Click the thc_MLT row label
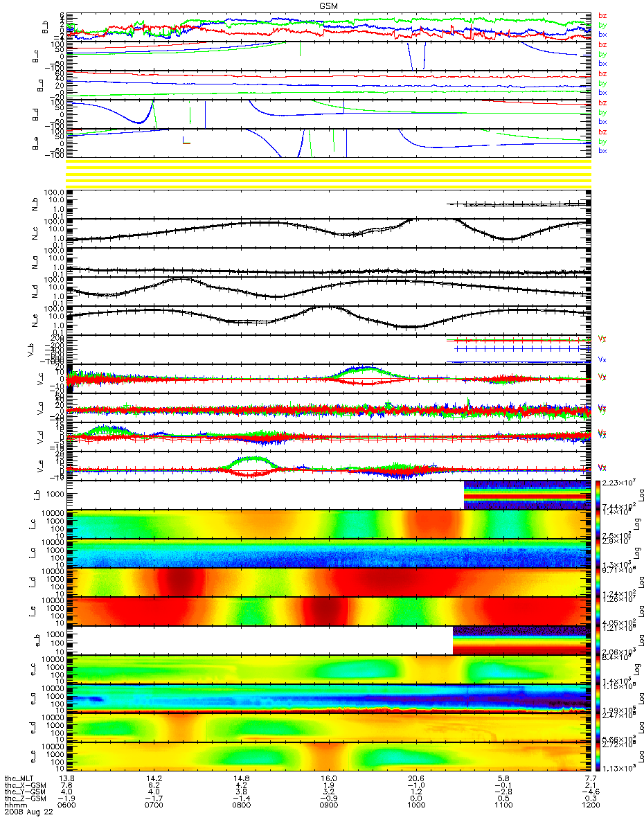Screen dimensions: 644x831 [x=19, y=778]
